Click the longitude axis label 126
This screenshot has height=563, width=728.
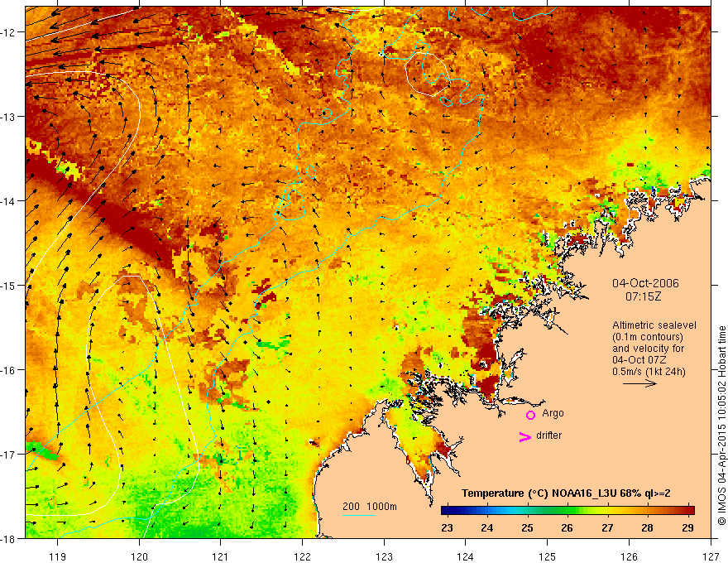629,556
